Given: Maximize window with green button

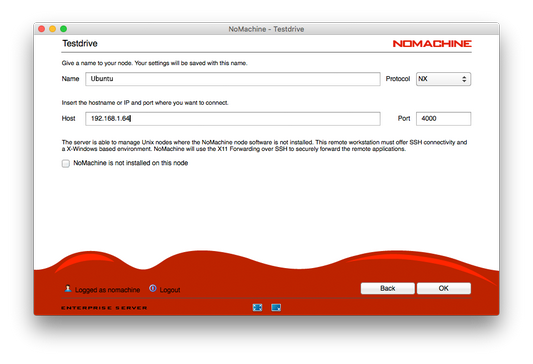Looking at the screenshot, I should 64,29.
